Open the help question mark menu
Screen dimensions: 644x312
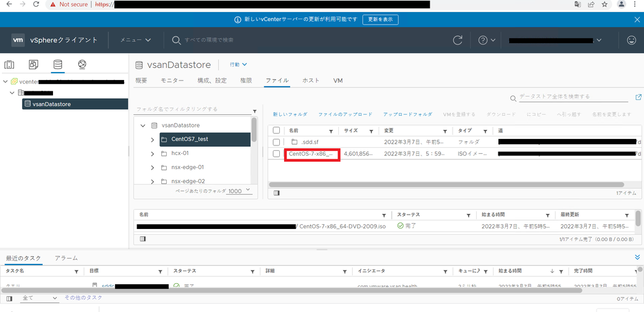487,40
